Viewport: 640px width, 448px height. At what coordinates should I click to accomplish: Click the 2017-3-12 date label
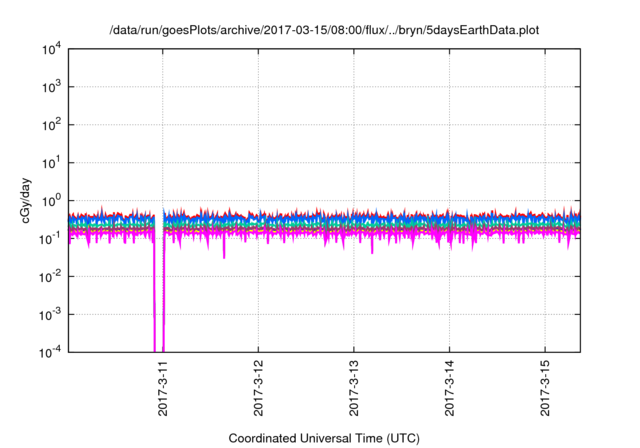coord(258,388)
